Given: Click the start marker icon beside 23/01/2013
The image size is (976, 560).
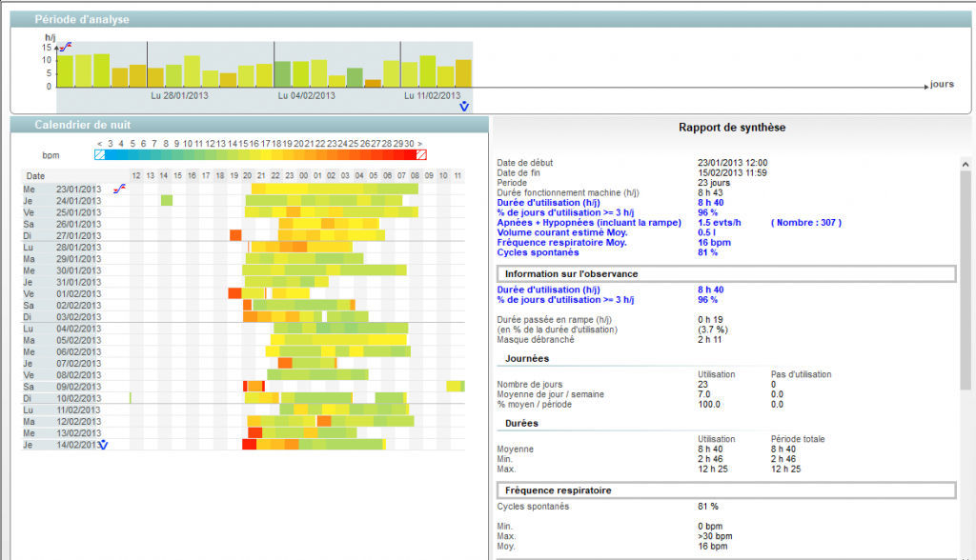Looking at the screenshot, I should coord(119,189).
